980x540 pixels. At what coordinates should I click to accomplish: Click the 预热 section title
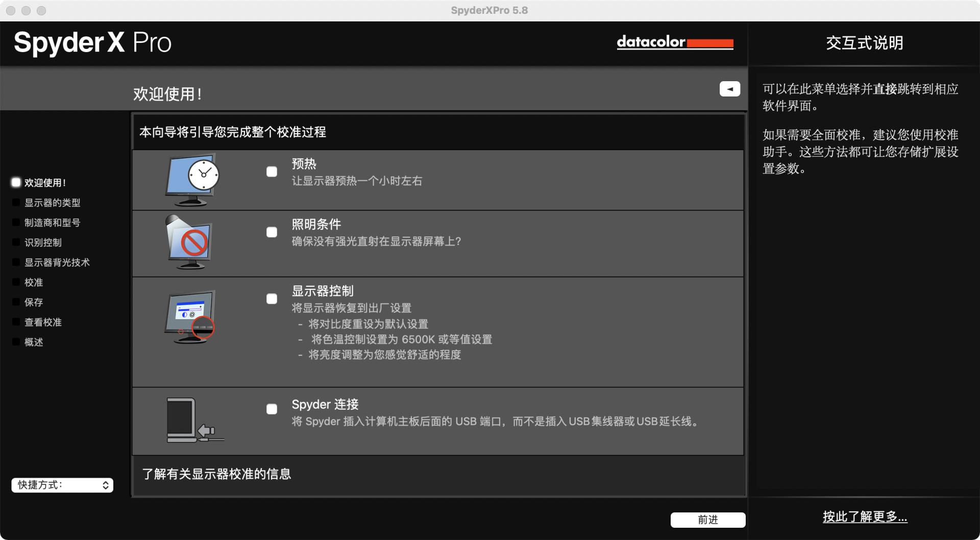pyautogui.click(x=304, y=164)
